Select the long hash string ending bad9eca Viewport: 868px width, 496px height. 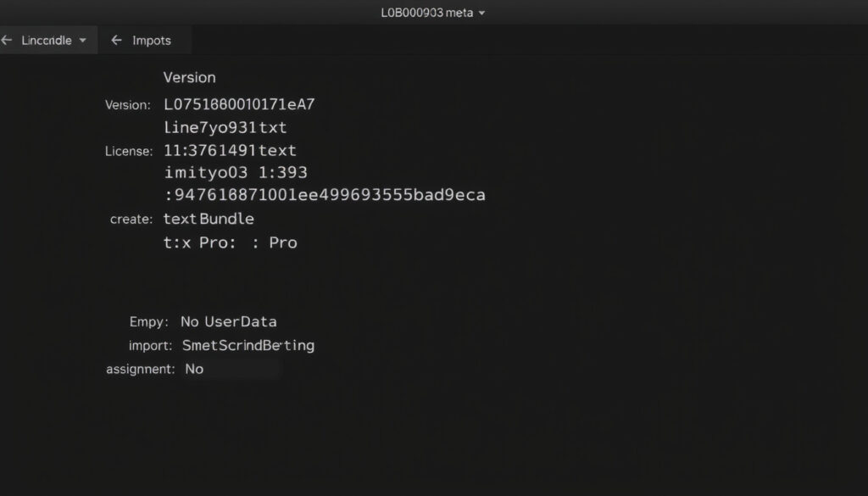coord(325,195)
